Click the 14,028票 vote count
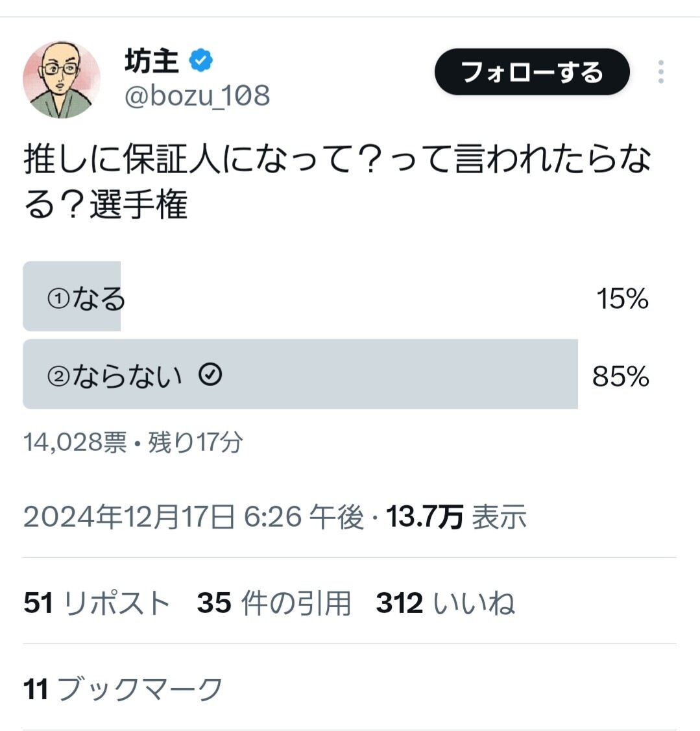 coord(75,442)
